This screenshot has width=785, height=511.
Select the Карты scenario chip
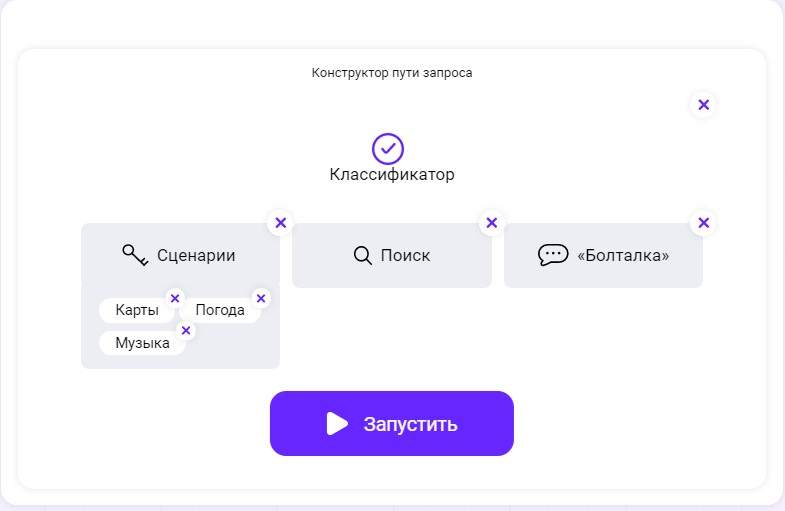coord(137,311)
